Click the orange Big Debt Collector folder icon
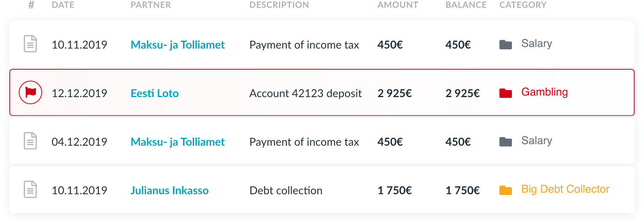644x224 pixels. [505, 190]
